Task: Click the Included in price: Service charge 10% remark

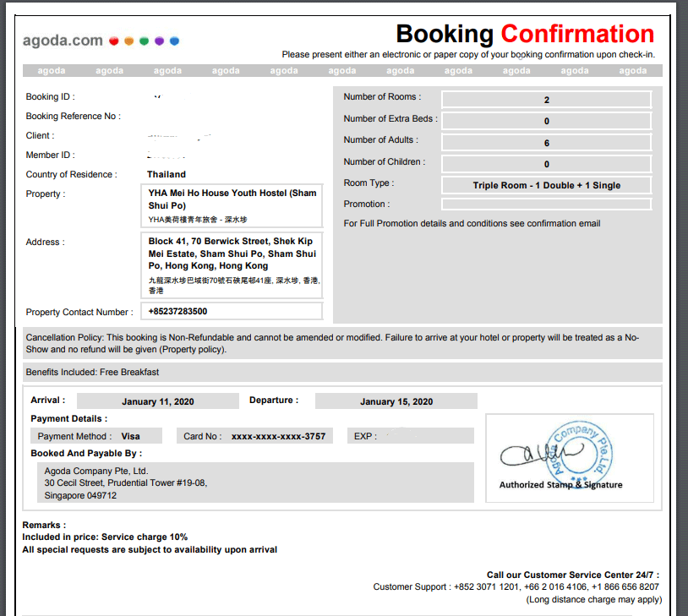Action: pyautogui.click(x=105, y=537)
